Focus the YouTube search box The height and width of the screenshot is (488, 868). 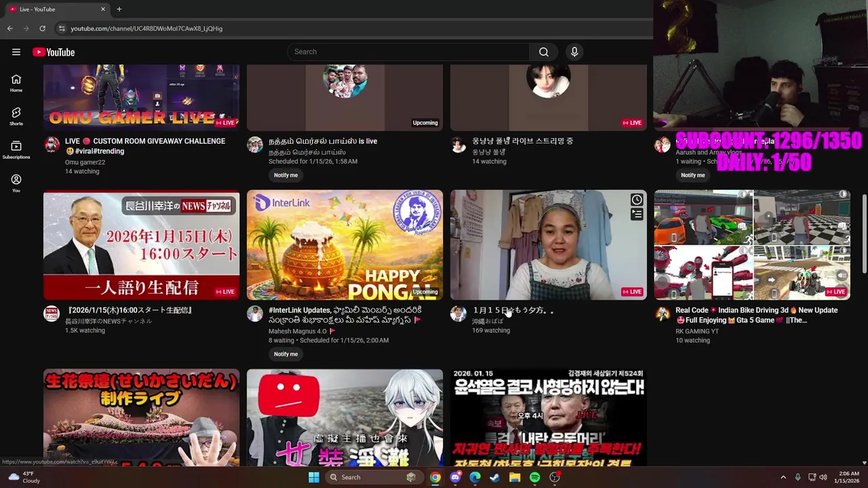409,52
